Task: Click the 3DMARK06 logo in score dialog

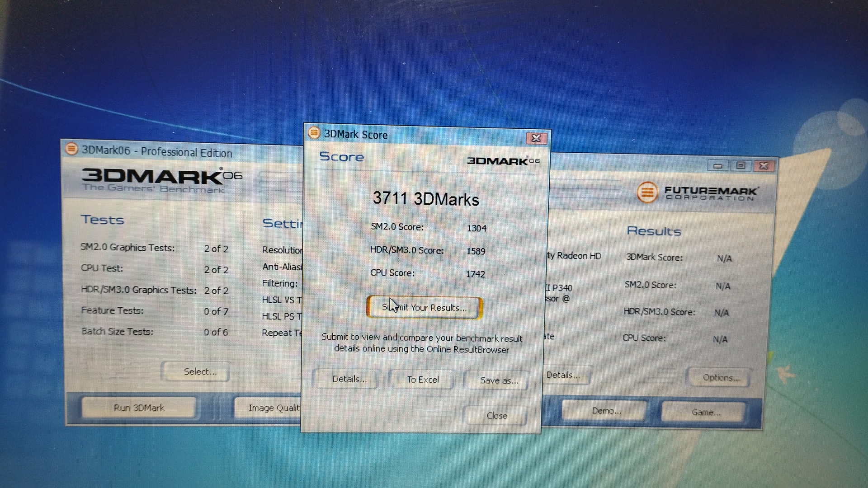Action: tap(503, 161)
